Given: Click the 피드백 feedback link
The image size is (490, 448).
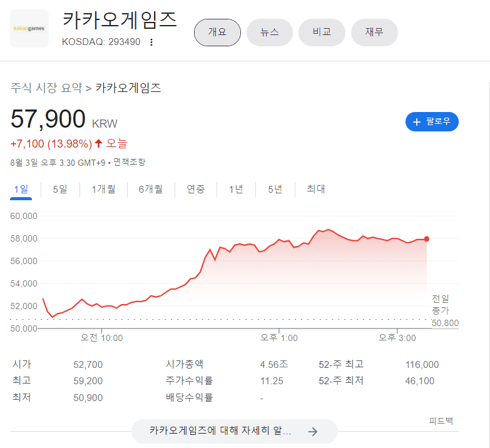Looking at the screenshot, I should coord(441,421).
